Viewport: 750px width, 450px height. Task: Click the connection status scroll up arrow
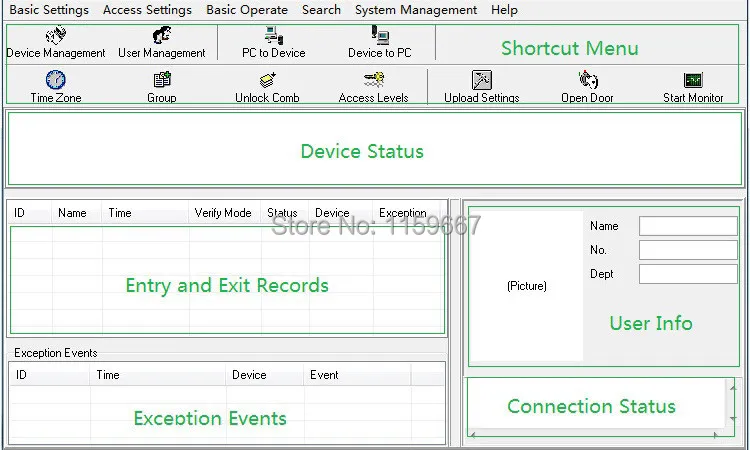click(733, 388)
